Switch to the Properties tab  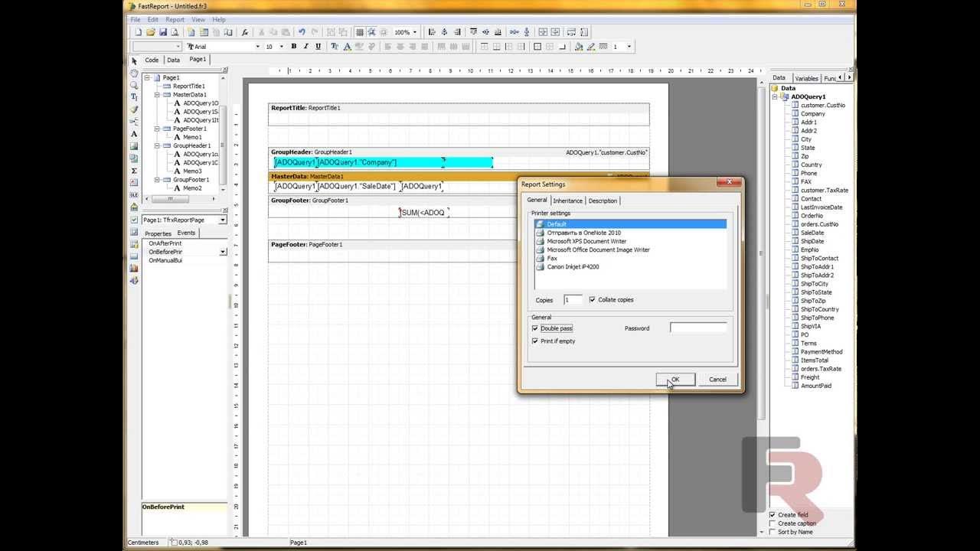(x=158, y=233)
